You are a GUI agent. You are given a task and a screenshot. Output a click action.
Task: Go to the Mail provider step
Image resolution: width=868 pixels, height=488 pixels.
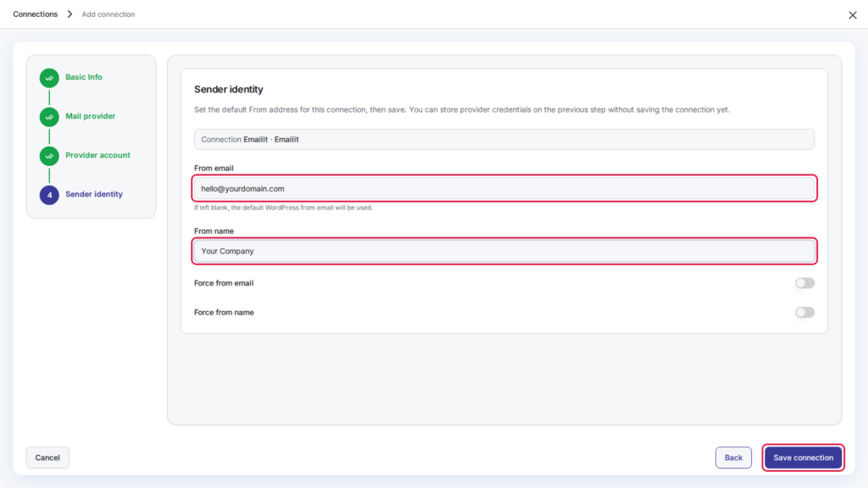tap(90, 116)
